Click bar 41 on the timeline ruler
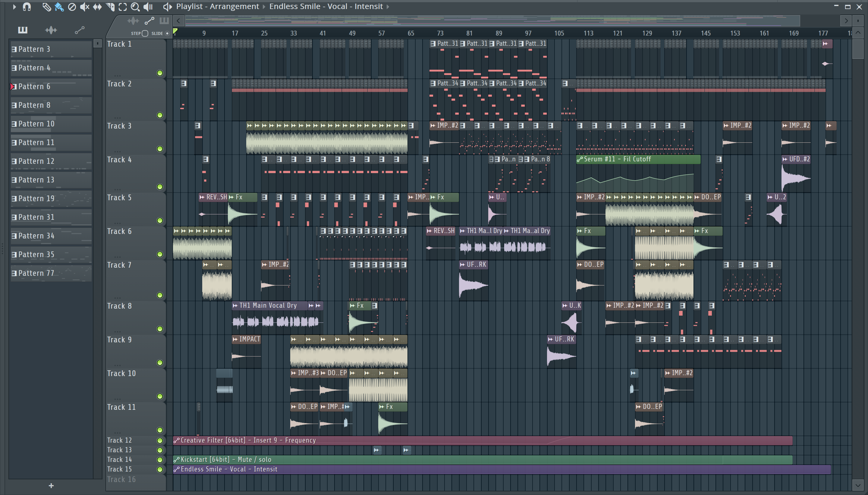The height and width of the screenshot is (495, 868). [322, 33]
